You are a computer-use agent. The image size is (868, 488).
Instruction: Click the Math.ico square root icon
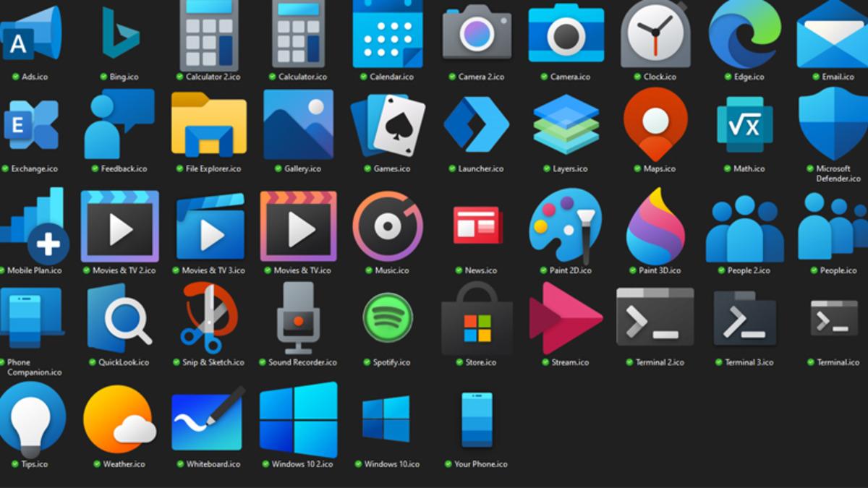click(744, 126)
